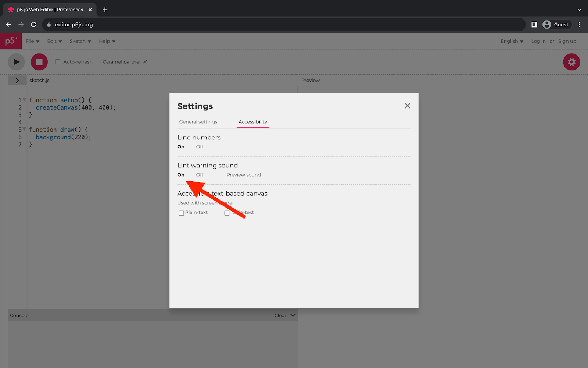Open the settings gear

571,62
